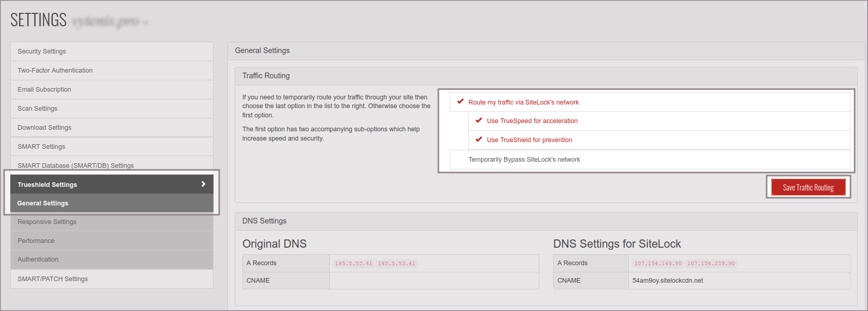Select Temporarily Bypass SiteLock's network option
The height and width of the screenshot is (311, 868).
coord(524,160)
